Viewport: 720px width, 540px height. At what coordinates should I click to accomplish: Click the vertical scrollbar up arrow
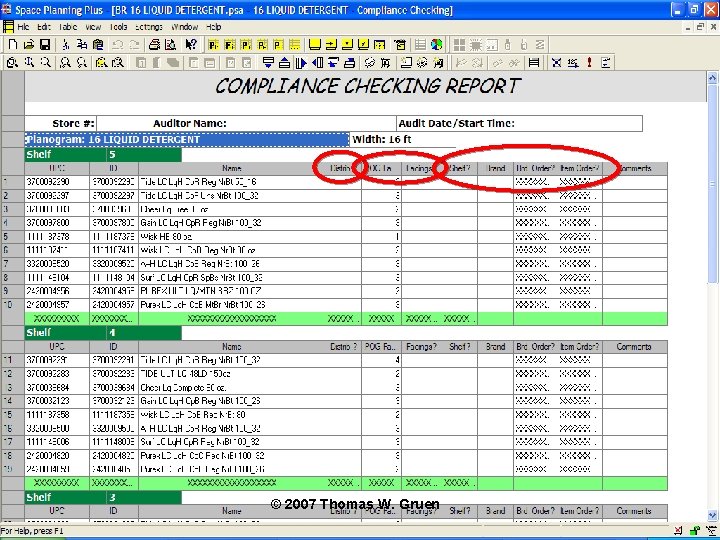(x=712, y=78)
